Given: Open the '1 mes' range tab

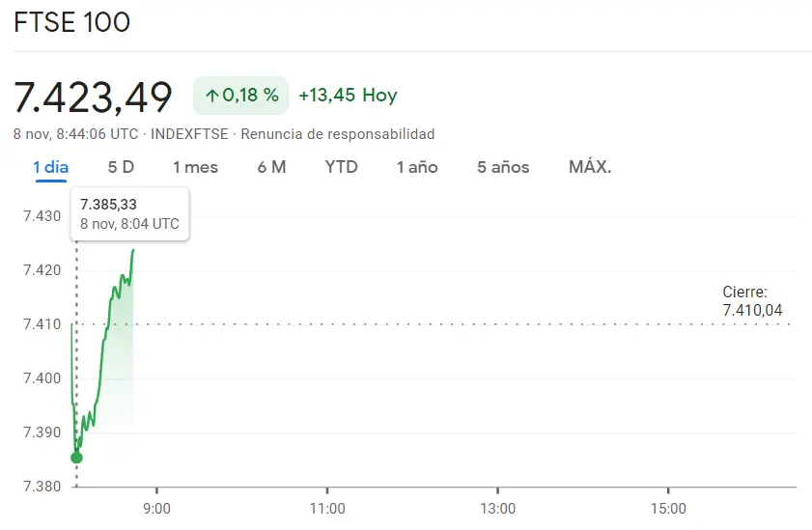Looking at the screenshot, I should click(x=195, y=167).
